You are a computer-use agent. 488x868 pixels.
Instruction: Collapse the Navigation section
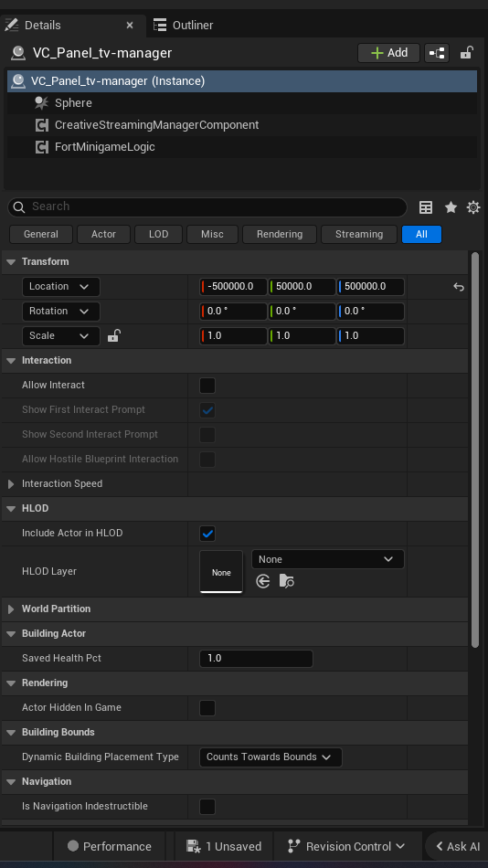coord(11,781)
